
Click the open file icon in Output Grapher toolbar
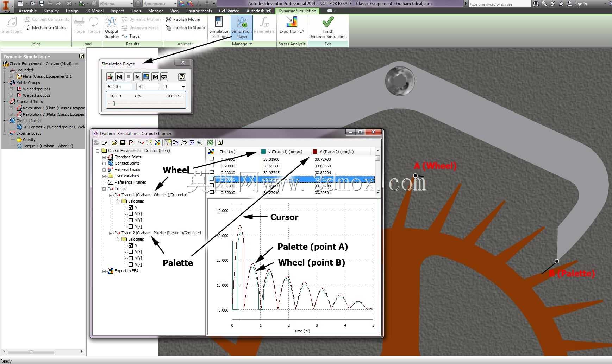(114, 143)
